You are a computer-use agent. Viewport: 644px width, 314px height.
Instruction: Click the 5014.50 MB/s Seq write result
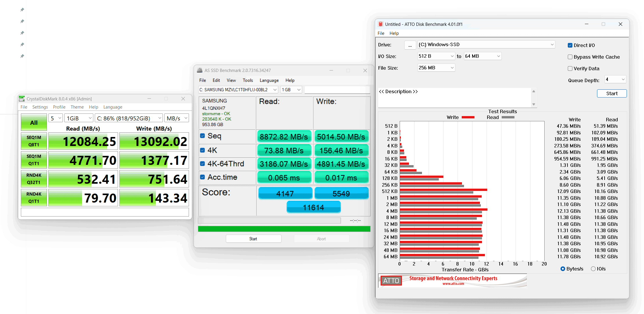[x=341, y=137]
